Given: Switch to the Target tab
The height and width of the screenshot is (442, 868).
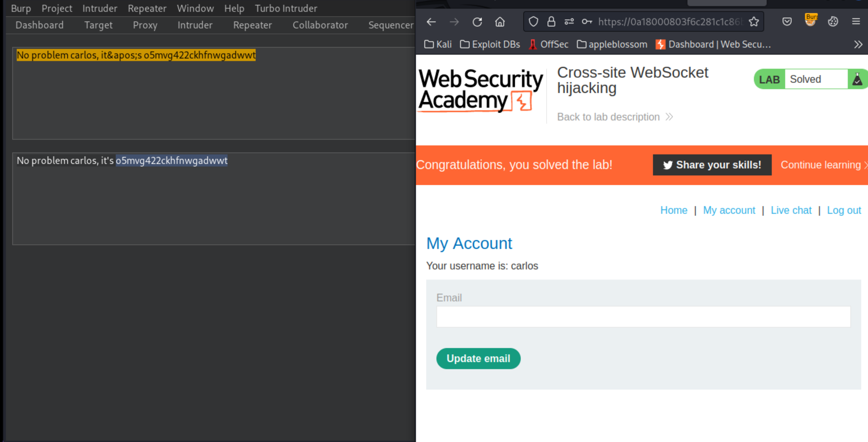Looking at the screenshot, I should click(98, 25).
